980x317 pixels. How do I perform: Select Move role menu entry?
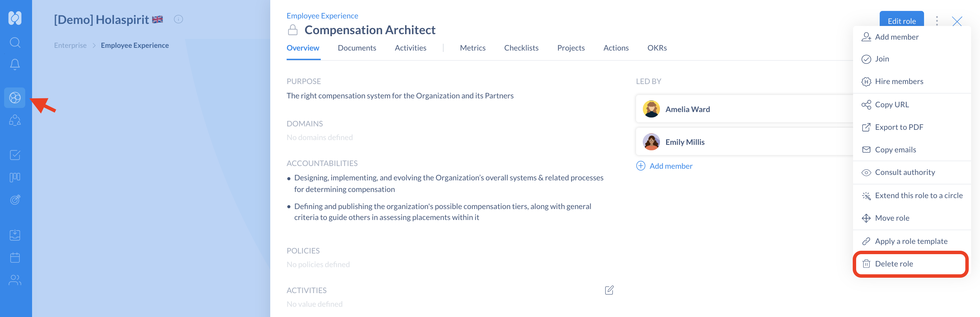(911, 218)
